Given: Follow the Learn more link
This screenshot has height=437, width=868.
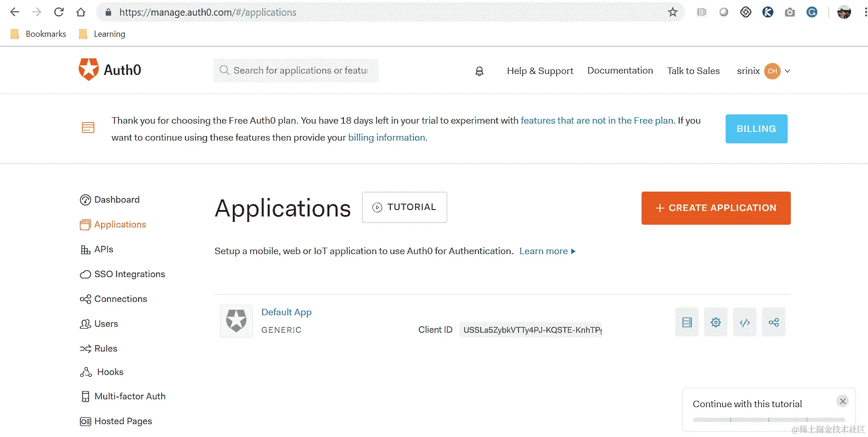Looking at the screenshot, I should pyautogui.click(x=547, y=251).
